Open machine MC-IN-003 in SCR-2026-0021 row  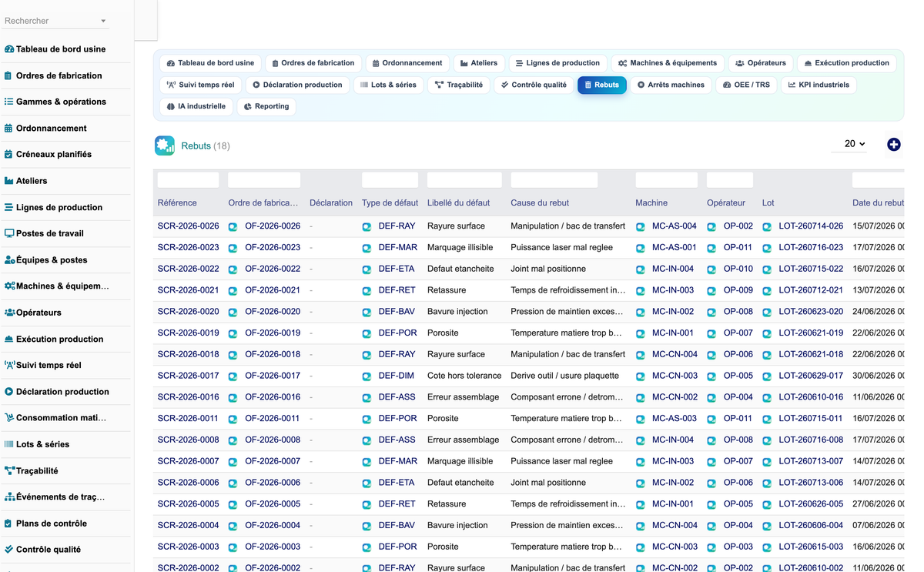pyautogui.click(x=673, y=291)
